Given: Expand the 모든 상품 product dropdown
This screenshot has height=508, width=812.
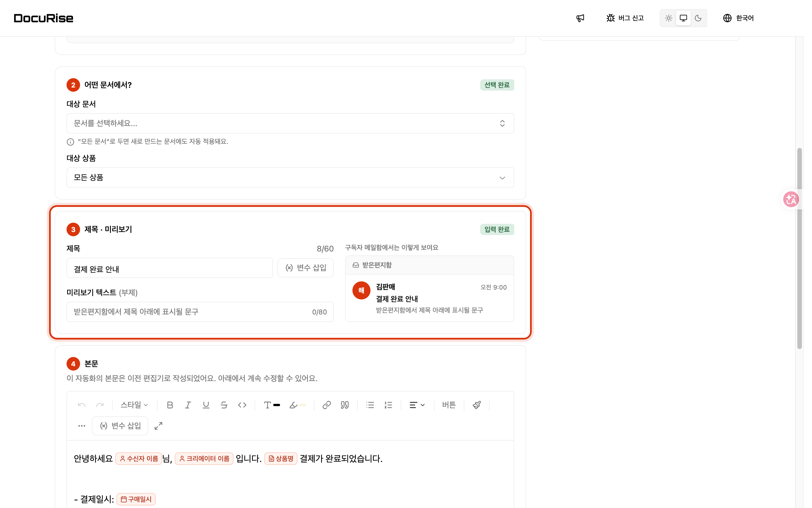Looking at the screenshot, I should [x=290, y=178].
